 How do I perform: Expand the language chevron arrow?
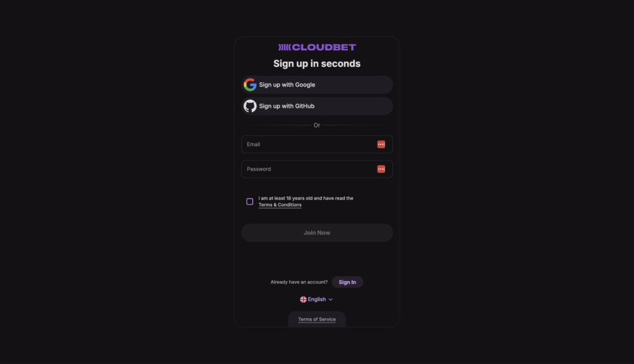click(x=331, y=300)
